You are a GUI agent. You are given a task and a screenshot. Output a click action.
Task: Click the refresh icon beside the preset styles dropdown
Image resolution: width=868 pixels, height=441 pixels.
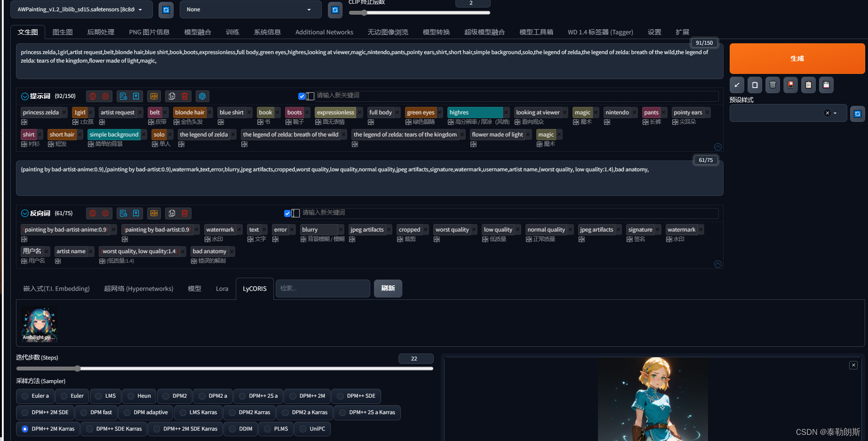click(x=857, y=114)
